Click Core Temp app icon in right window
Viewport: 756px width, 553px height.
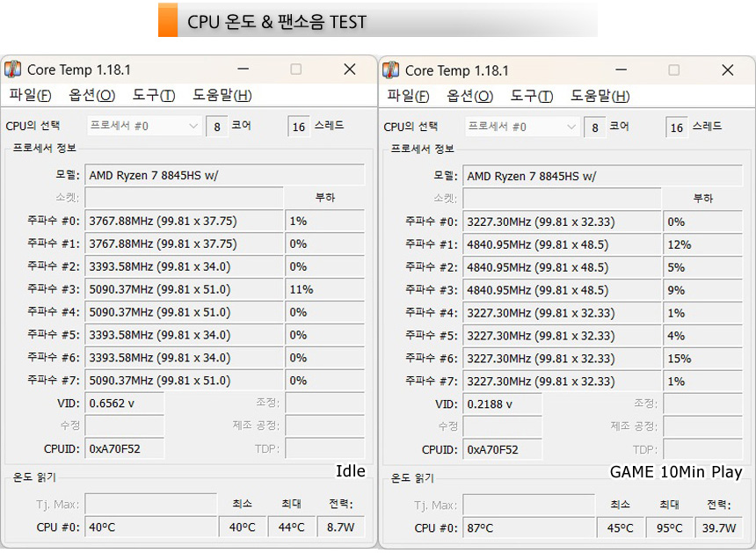tap(390, 70)
